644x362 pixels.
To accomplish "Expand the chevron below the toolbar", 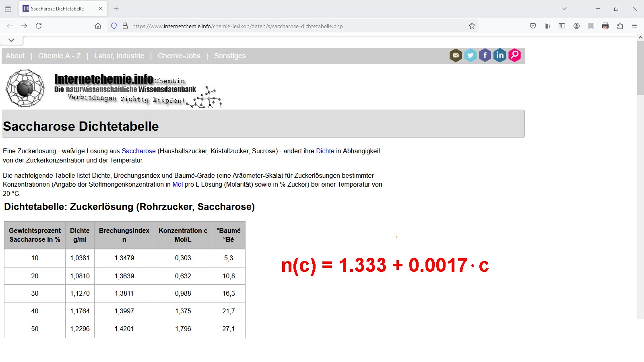I will tap(11, 40).
